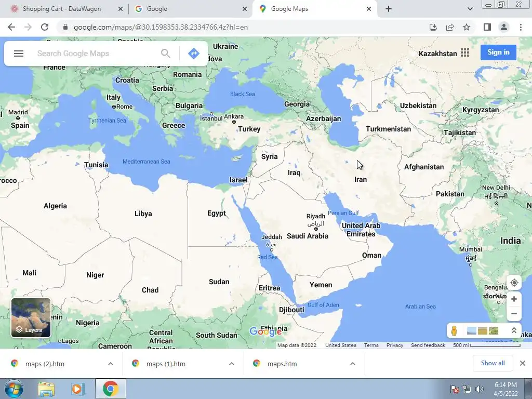
Task: Reload the page
Action: [45, 27]
